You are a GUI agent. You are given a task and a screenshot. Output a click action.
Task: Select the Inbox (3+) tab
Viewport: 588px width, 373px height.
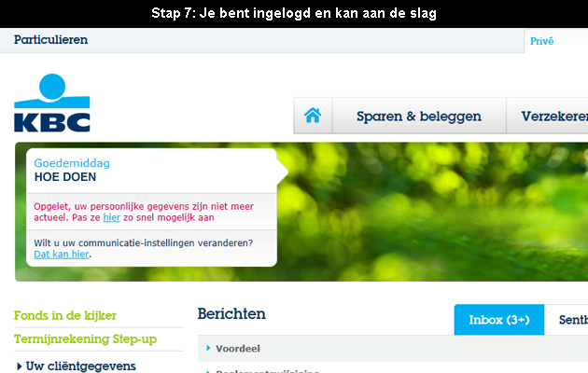[x=498, y=320]
